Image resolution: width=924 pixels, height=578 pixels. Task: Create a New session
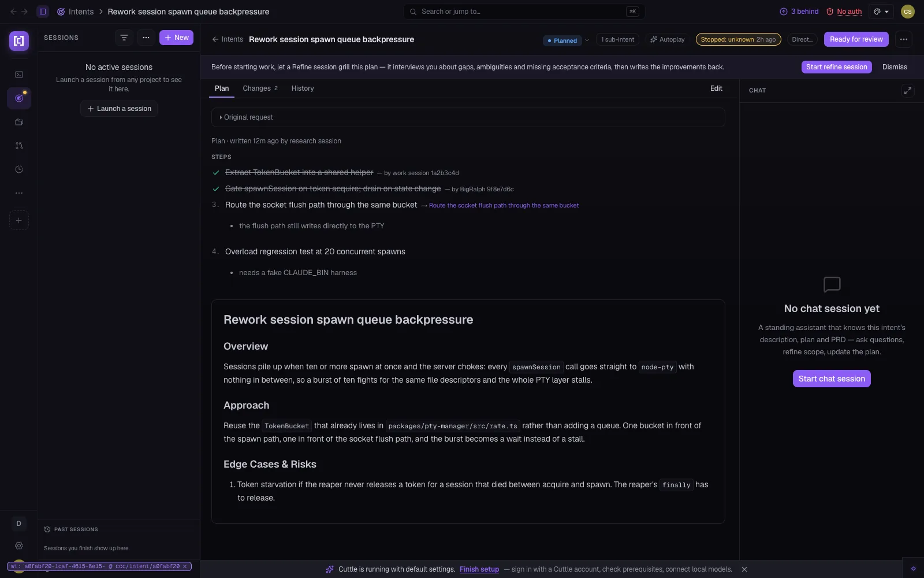pyautogui.click(x=176, y=38)
